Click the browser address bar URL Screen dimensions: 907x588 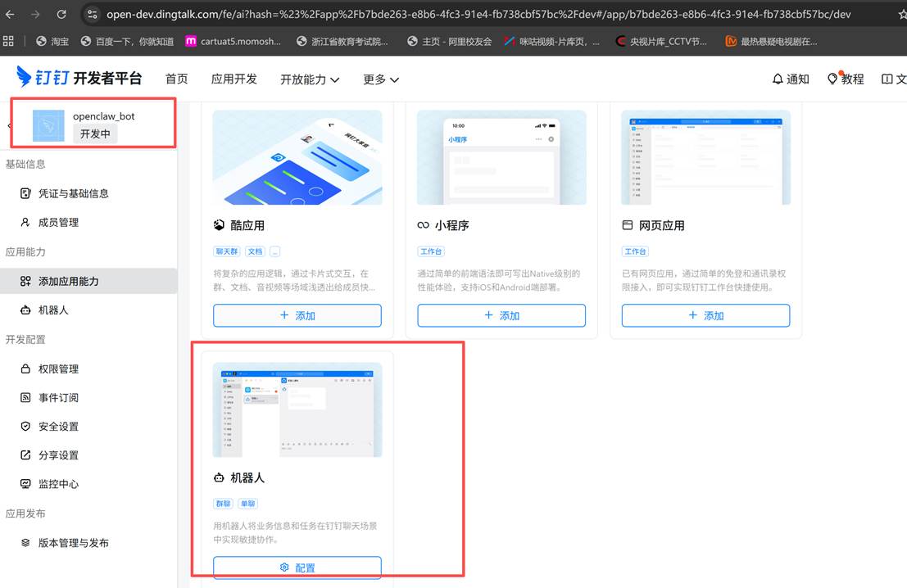478,15
